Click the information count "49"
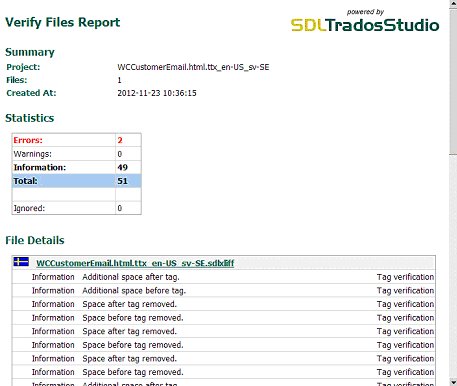The width and height of the screenshot is (457, 386). [x=122, y=167]
